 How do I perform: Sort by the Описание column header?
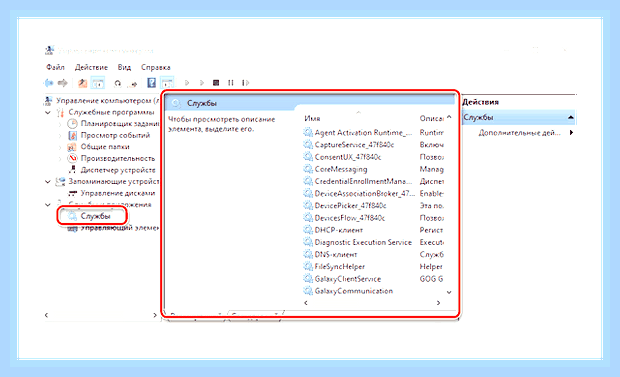pyautogui.click(x=431, y=118)
